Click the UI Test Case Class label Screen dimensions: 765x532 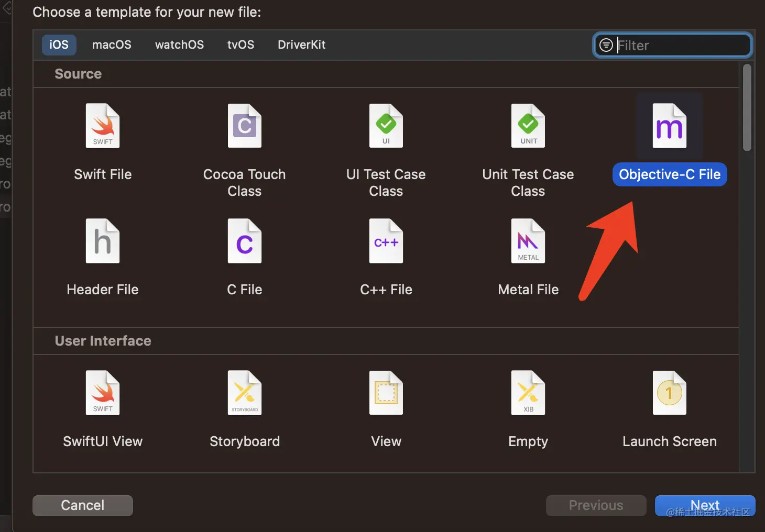(x=386, y=183)
